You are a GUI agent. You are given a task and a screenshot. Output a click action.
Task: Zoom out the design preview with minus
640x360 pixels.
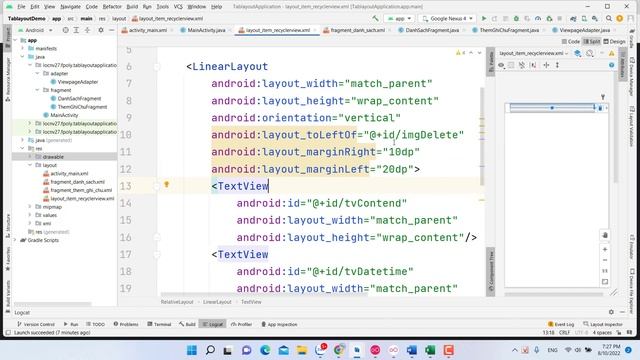(605, 260)
